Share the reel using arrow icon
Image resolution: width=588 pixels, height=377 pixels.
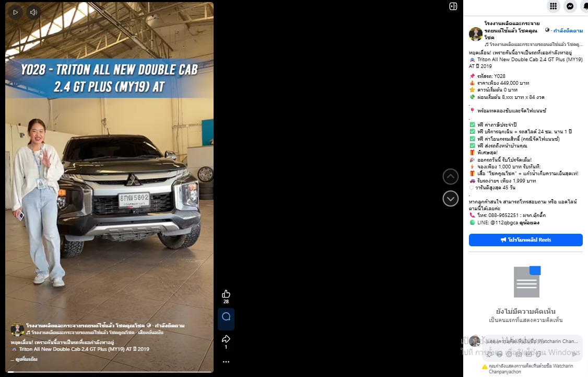226,339
